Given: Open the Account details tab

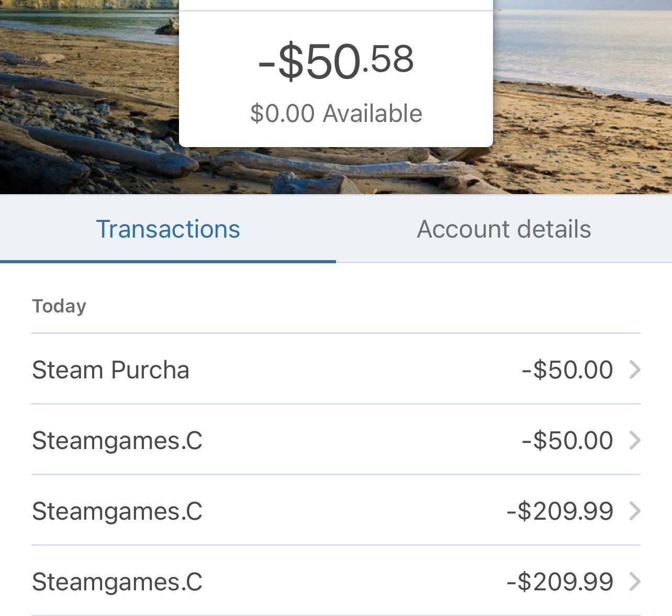Looking at the screenshot, I should point(503,229).
